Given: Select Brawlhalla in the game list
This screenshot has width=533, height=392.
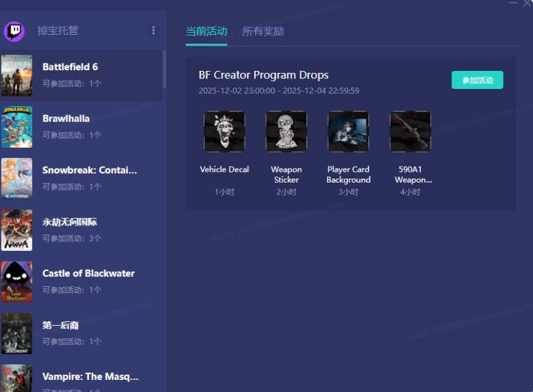Looking at the screenshot, I should coord(81,127).
